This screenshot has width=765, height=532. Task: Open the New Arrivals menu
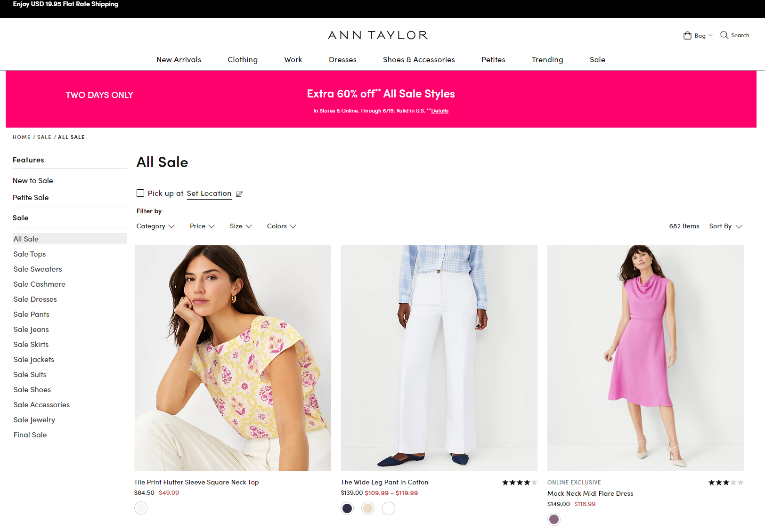(x=179, y=60)
